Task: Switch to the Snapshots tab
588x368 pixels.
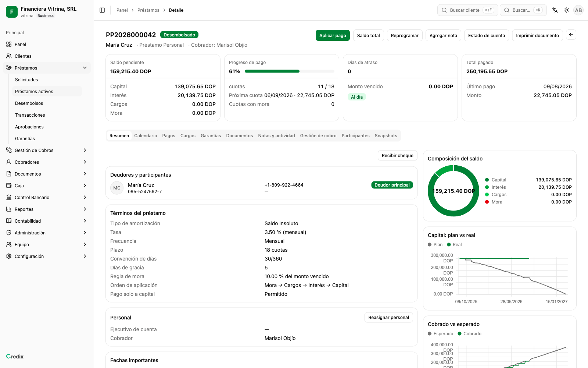Action: 386,136
